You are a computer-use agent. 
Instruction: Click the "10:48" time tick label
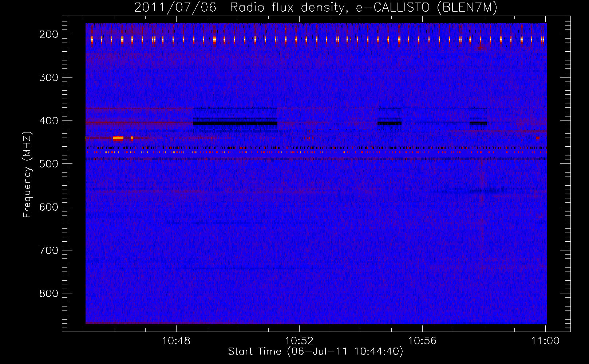pyautogui.click(x=176, y=341)
